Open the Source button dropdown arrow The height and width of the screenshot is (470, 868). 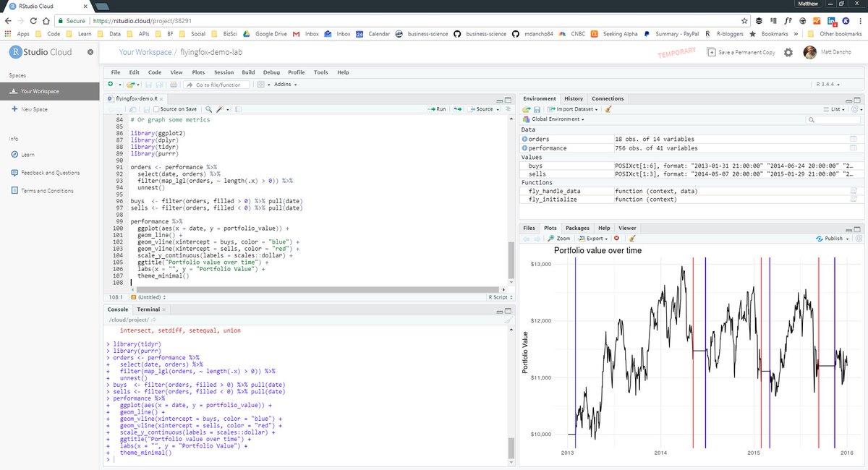pyautogui.click(x=498, y=109)
